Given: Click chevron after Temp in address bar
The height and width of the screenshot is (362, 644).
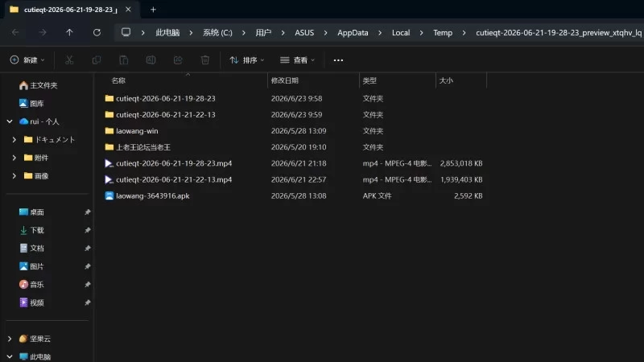Looking at the screenshot, I should (464, 32).
